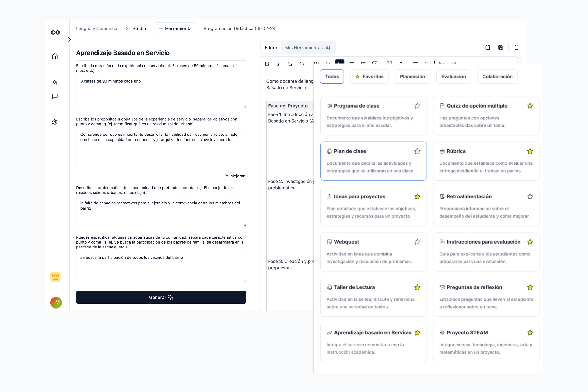Toggle bold formatting in editor
The image size is (588, 392).
267,64
